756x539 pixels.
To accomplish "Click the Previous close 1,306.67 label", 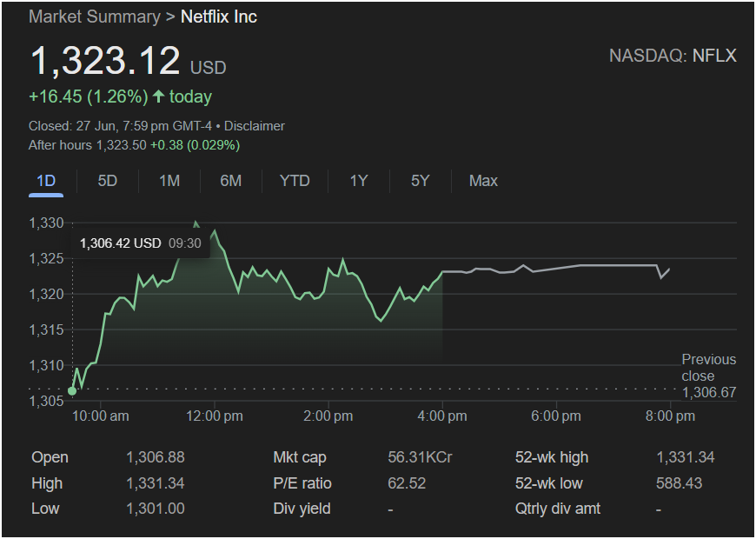I will (x=709, y=376).
